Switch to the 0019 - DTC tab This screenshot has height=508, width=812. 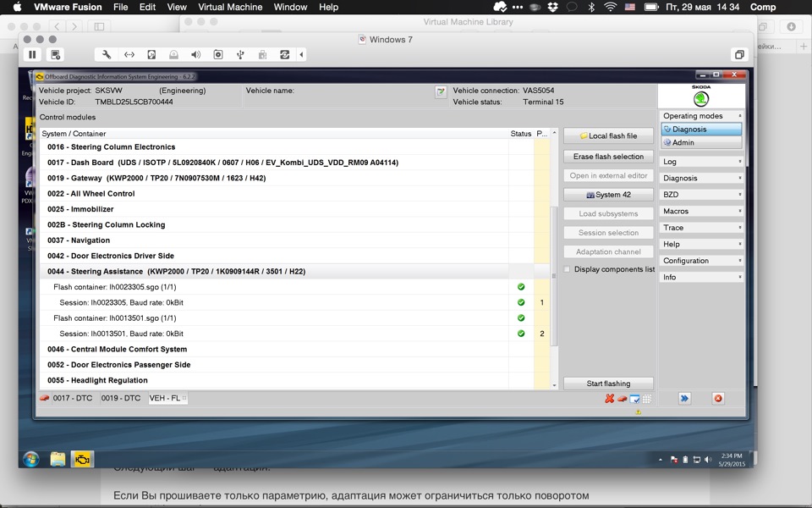[x=121, y=398]
